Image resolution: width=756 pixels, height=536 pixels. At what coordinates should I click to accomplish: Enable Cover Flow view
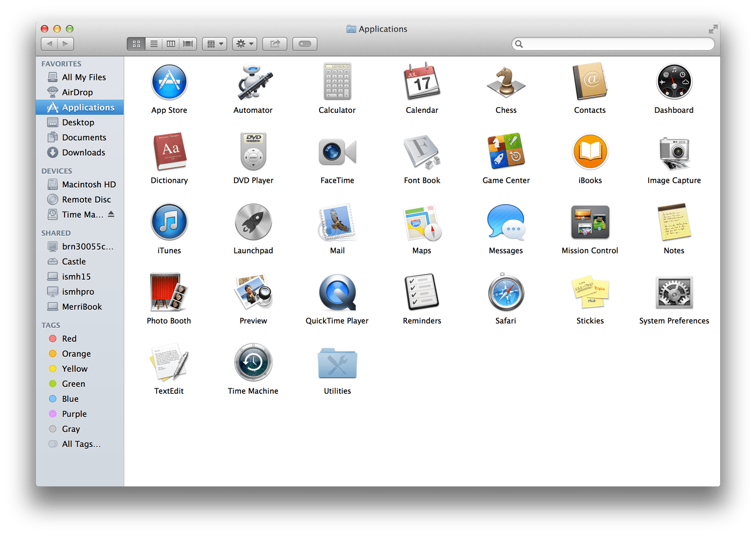188,44
